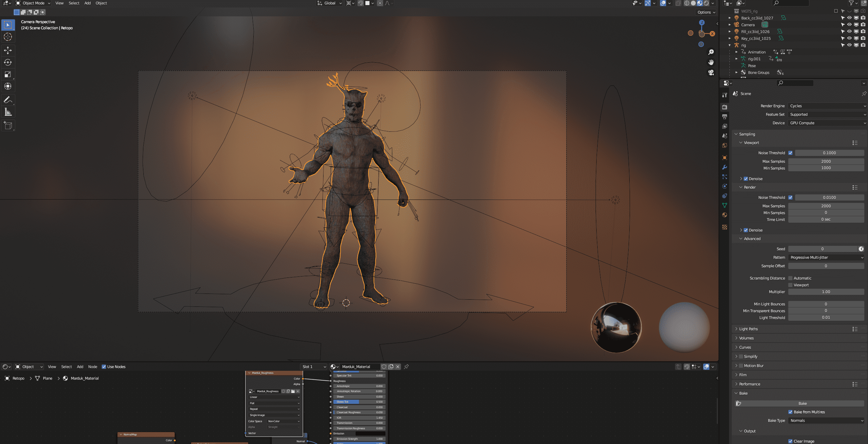Open the Material properties tab
This screenshot has height=444, width=868.
click(x=725, y=215)
